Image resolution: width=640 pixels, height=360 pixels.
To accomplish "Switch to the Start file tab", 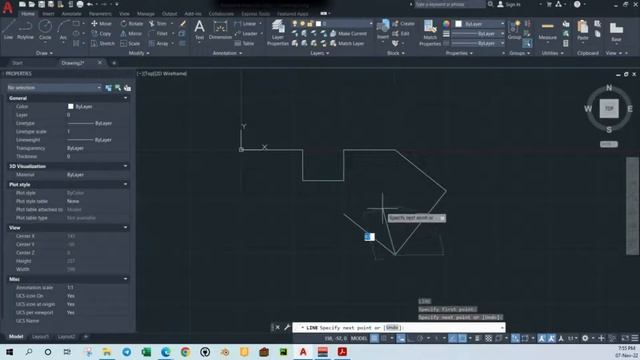I will point(18,63).
